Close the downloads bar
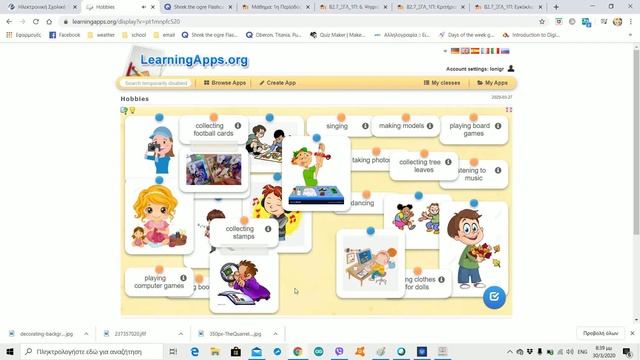 coord(632,333)
